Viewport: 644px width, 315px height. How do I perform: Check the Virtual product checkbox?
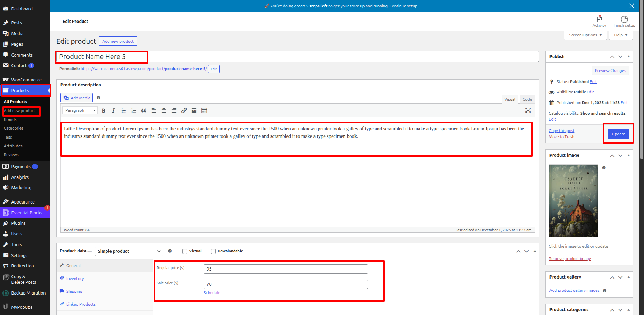click(185, 251)
